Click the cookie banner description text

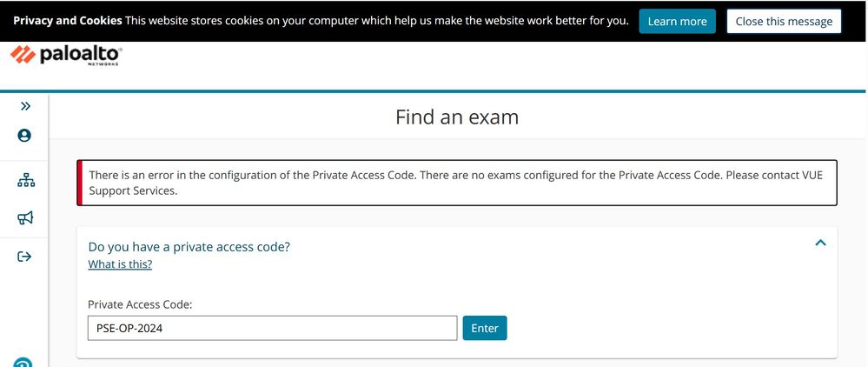pyautogui.click(x=377, y=21)
